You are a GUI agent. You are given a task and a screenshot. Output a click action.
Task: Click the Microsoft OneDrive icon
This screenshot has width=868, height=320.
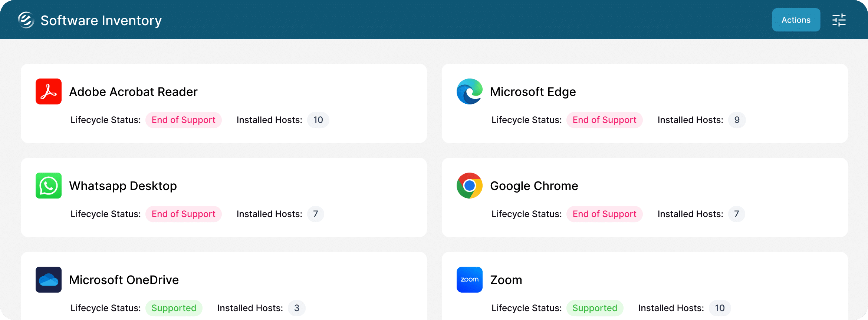coord(49,280)
